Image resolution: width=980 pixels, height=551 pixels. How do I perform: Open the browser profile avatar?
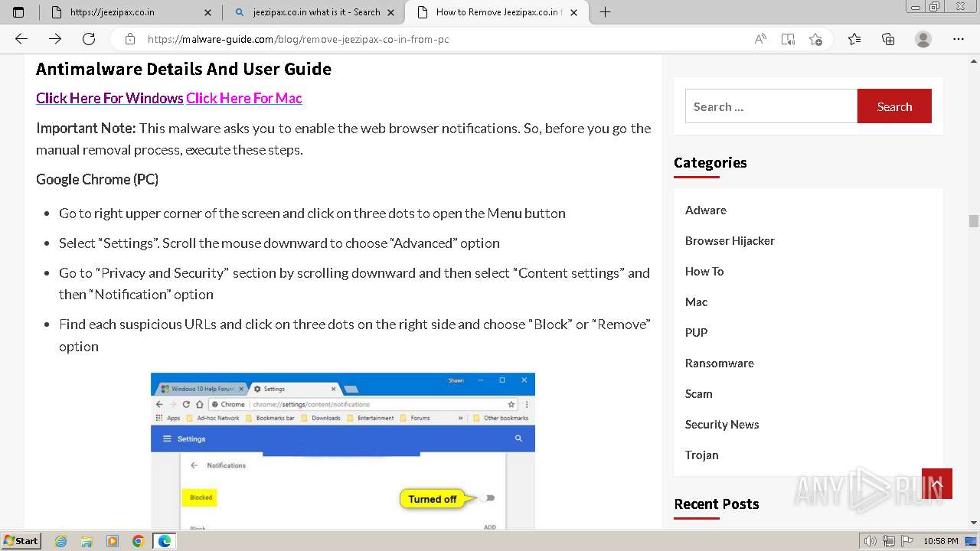tap(923, 39)
